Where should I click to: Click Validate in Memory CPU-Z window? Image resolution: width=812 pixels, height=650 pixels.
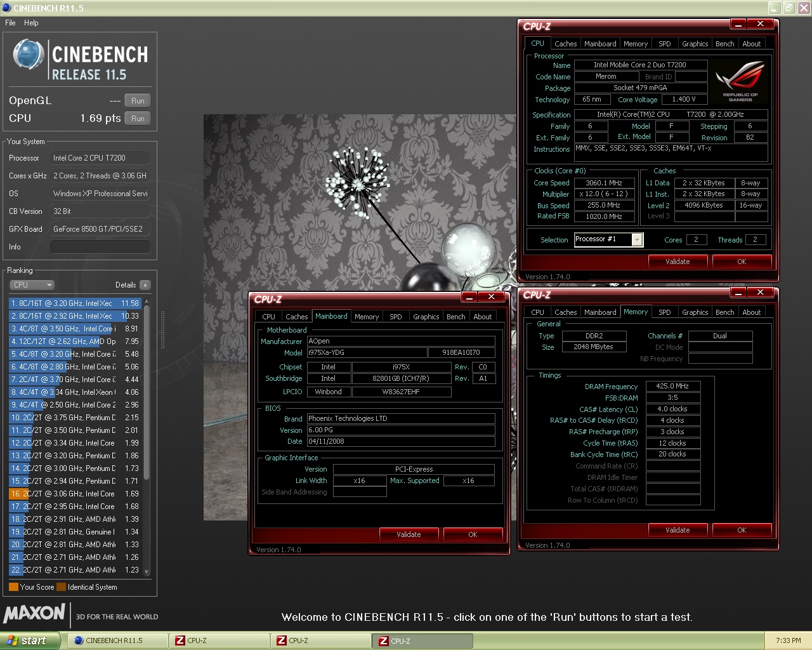tap(678, 530)
